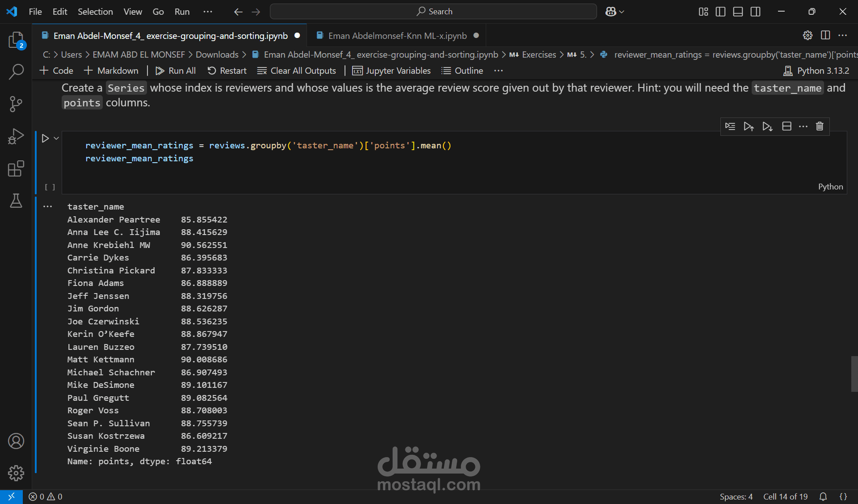Toggle the primary side bar layout

[x=720, y=12]
